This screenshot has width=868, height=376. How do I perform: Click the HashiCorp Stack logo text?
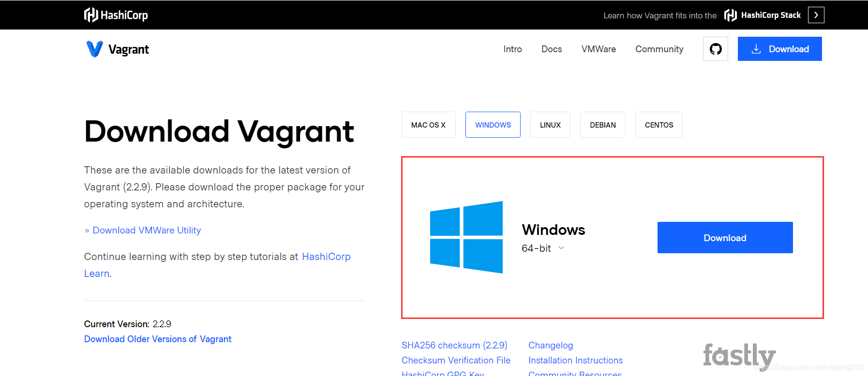click(763, 15)
